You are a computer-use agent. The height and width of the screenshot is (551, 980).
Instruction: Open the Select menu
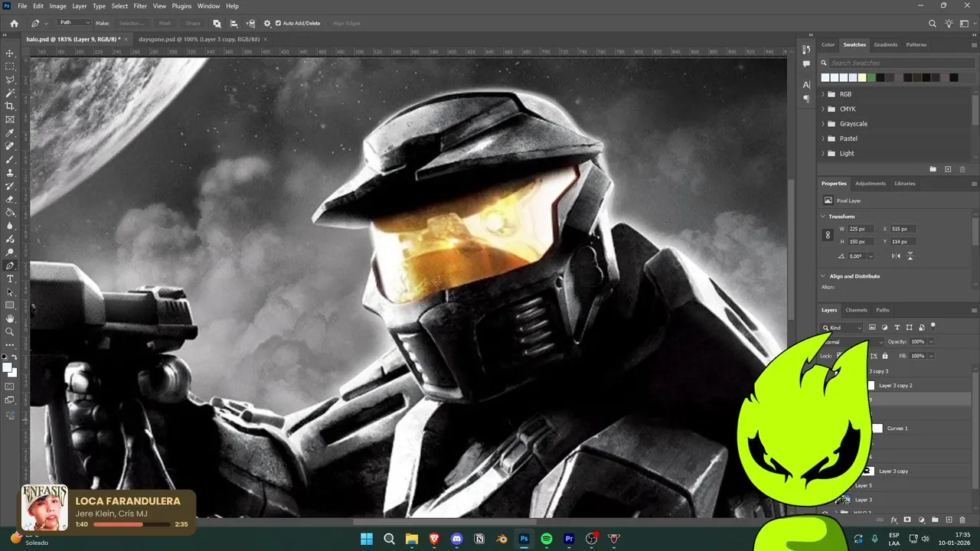coord(119,6)
